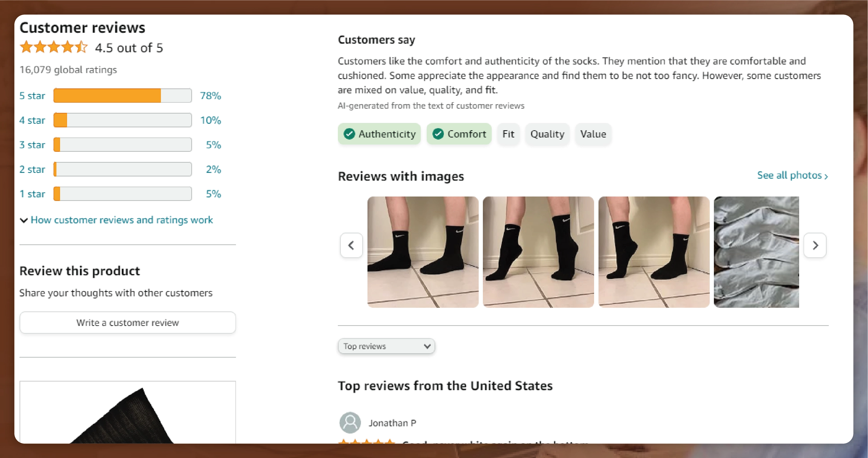The image size is (868, 458).
Task: Click the 10% percentage link
Action: 211,120
